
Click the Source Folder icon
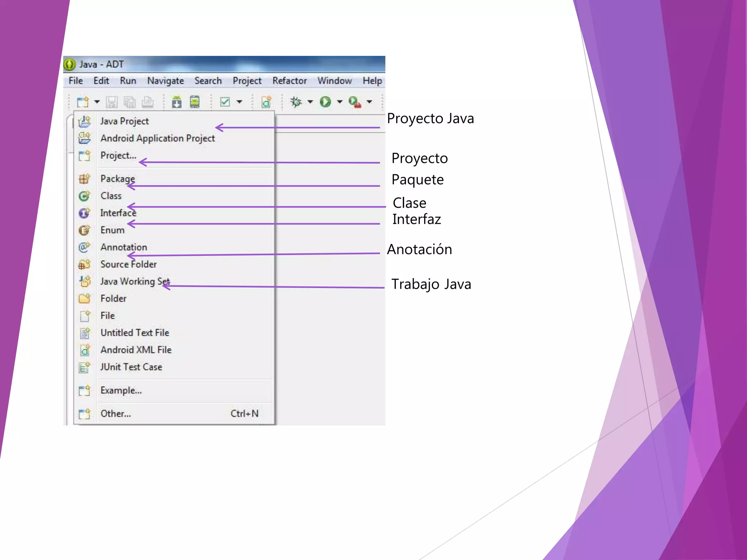[x=84, y=264]
